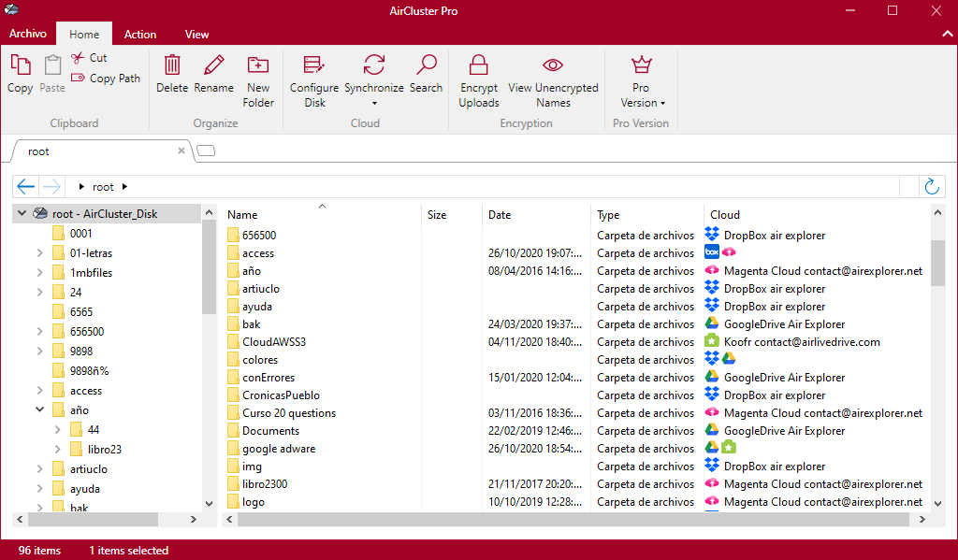Screen dimensions: 958x560
Task: Open breadcrumb arrow after root
Action: (124, 187)
